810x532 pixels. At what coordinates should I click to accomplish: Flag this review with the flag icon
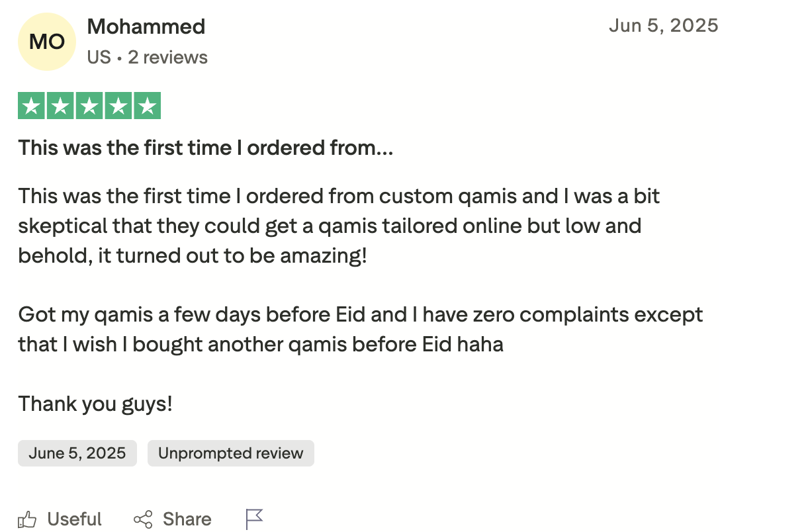click(x=255, y=519)
